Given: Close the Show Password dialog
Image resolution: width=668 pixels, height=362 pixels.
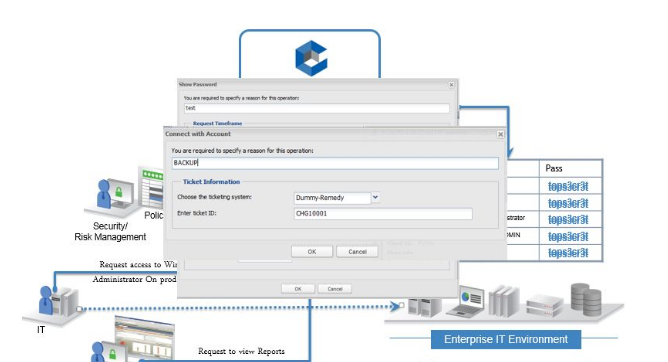Looking at the screenshot, I should (452, 85).
